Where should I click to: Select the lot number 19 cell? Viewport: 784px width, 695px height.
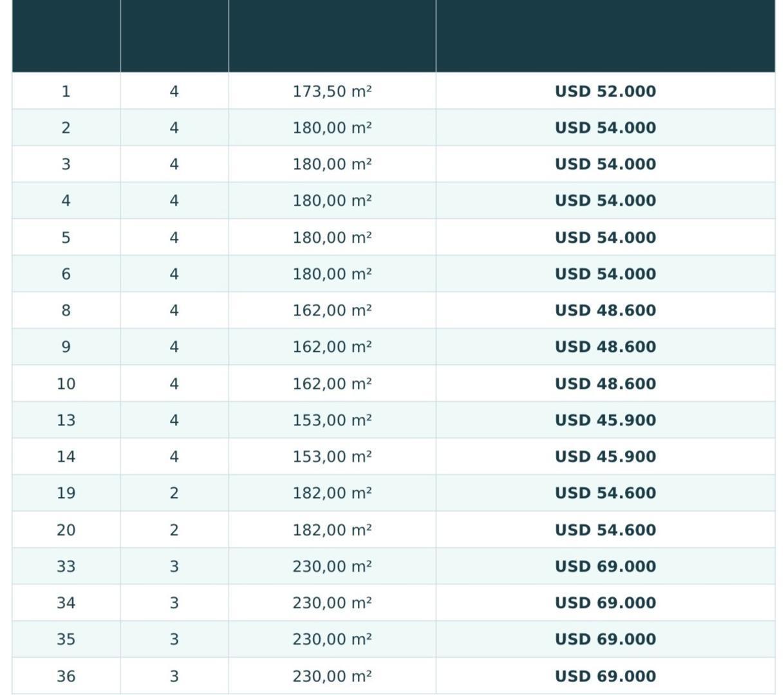point(66,494)
